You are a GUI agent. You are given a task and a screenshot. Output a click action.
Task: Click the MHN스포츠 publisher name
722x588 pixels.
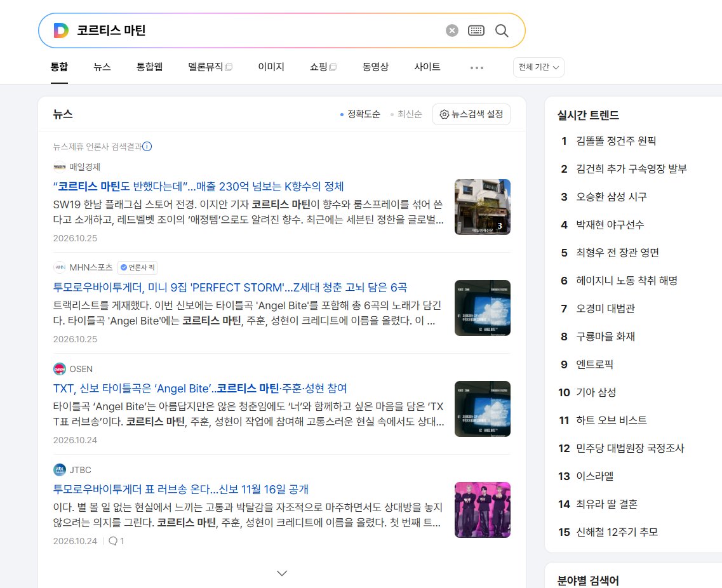pyautogui.click(x=91, y=267)
